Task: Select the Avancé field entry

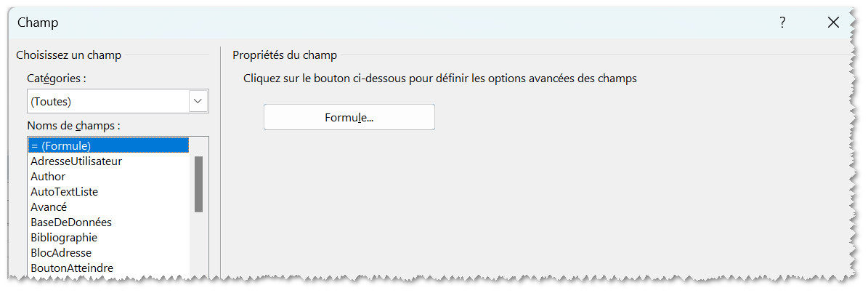Action: coord(49,206)
